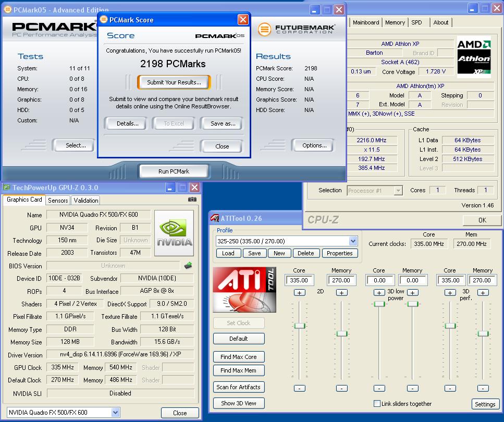Image resolution: width=504 pixels, height=422 pixels.
Task: Click the ATITool Settings button
Action: (x=485, y=404)
